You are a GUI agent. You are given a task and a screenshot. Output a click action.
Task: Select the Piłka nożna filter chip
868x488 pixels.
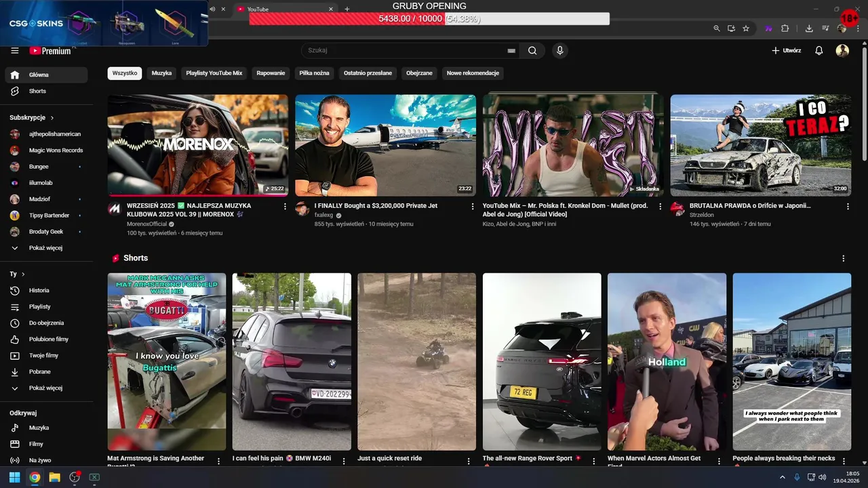[x=314, y=73]
